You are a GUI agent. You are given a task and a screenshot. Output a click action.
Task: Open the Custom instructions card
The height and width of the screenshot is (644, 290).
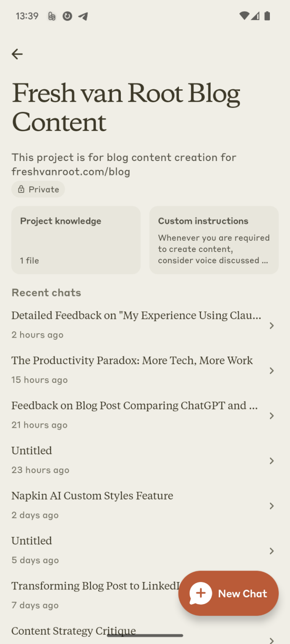214,240
